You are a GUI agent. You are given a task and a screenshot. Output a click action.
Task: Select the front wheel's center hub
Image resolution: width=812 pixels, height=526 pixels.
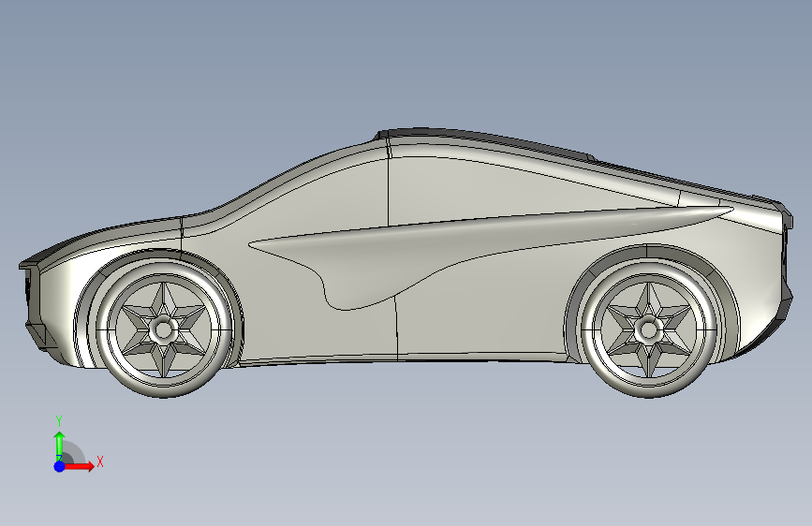pyautogui.click(x=164, y=329)
